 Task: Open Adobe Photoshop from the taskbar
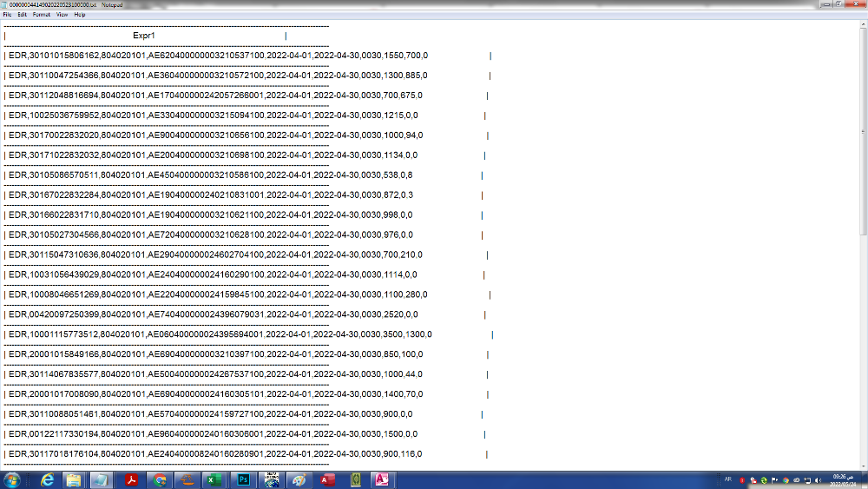click(x=243, y=479)
